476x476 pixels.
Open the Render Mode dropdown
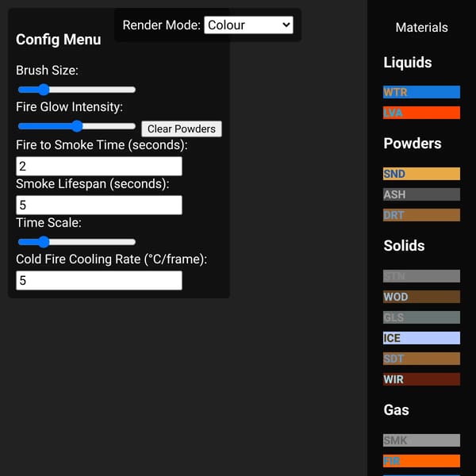point(248,25)
